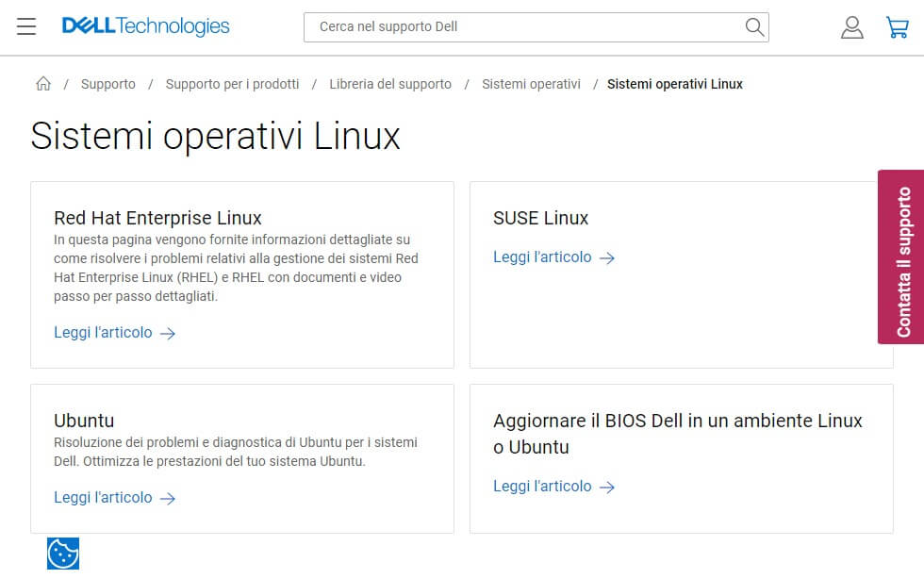
Task: Click the Red Hat card description text
Action: (x=236, y=268)
